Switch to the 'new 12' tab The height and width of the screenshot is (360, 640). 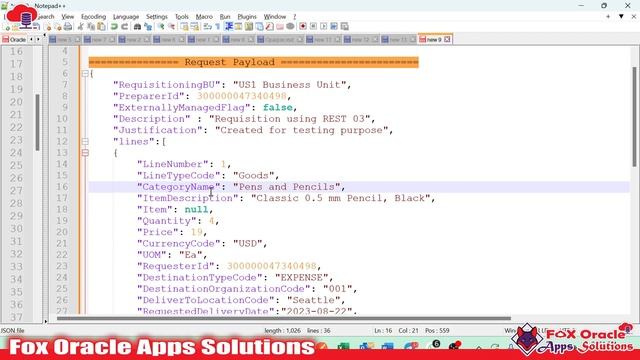coord(360,40)
